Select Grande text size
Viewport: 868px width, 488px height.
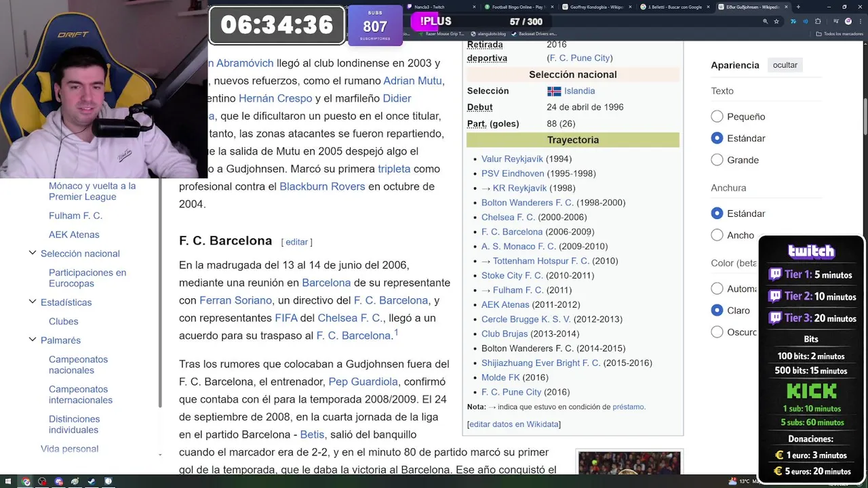tap(717, 160)
